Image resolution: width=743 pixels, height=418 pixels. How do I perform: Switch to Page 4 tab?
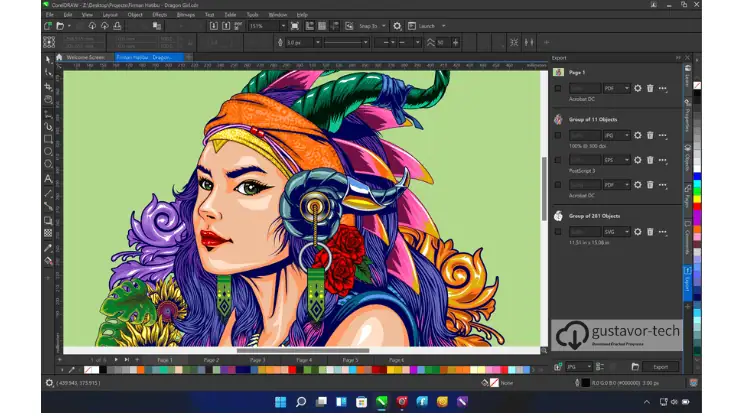(304, 360)
